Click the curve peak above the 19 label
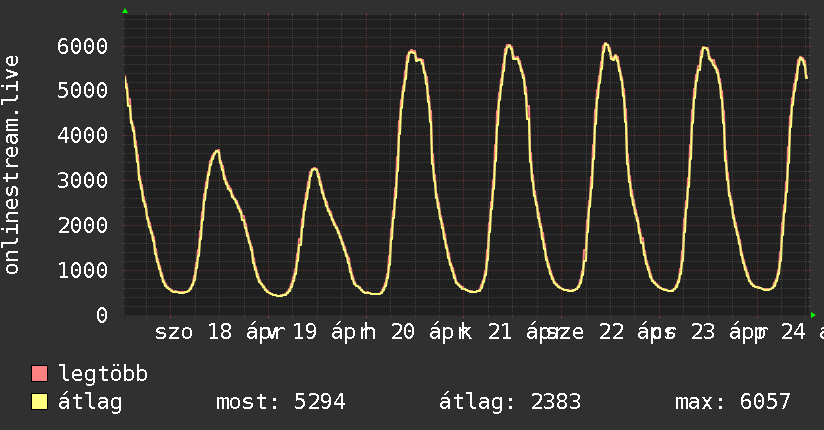Screen dimensions: 824x430 (x=314, y=169)
